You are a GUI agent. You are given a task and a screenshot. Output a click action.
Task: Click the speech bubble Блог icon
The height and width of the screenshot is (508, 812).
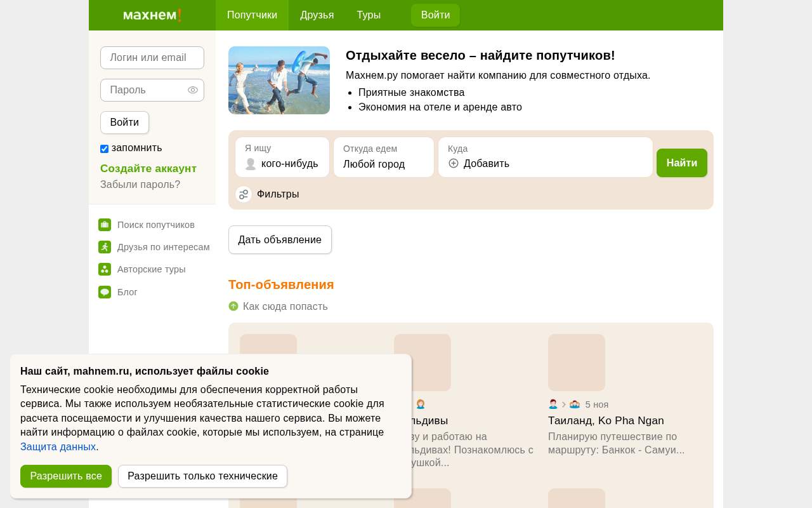(x=105, y=292)
